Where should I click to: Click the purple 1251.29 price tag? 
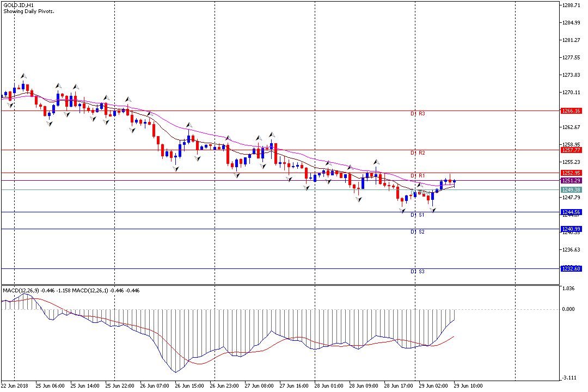571,181
